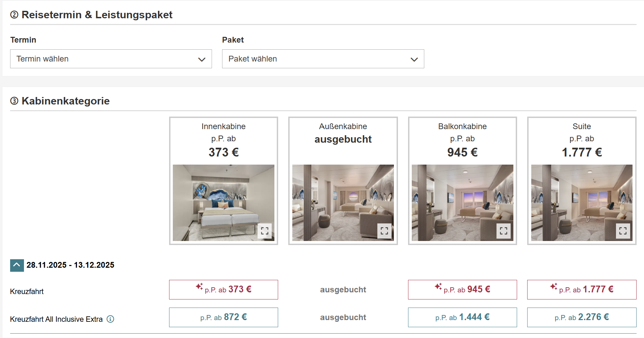Enlarge the Balkonkabine photo with fullscreen icon
Image resolution: width=644 pixels, height=338 pixels.
pyautogui.click(x=504, y=231)
